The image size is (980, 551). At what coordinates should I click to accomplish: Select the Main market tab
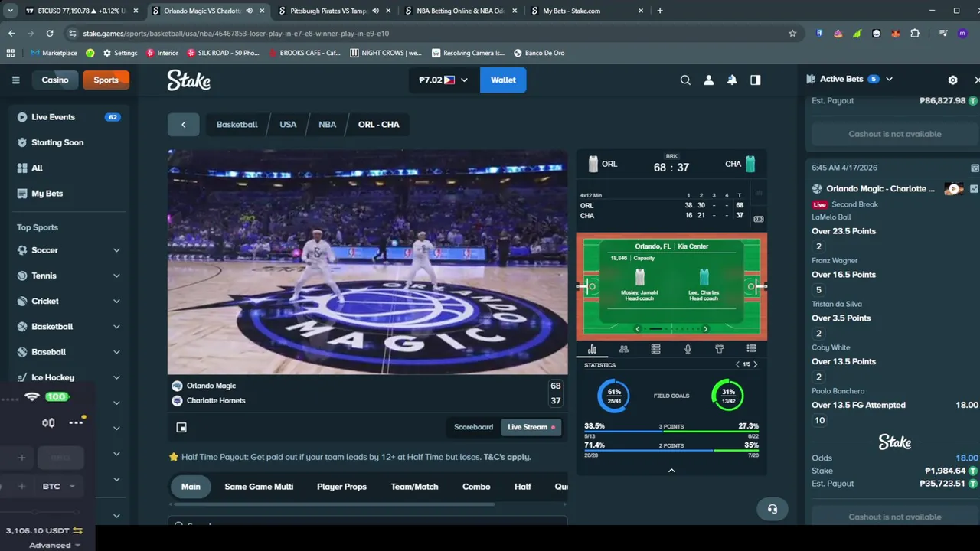(191, 487)
